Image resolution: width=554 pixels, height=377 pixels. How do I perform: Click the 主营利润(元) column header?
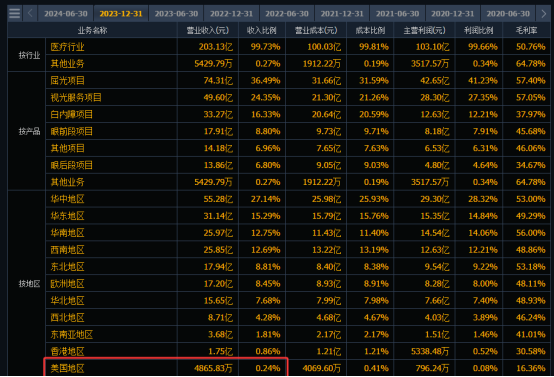tap(424, 30)
